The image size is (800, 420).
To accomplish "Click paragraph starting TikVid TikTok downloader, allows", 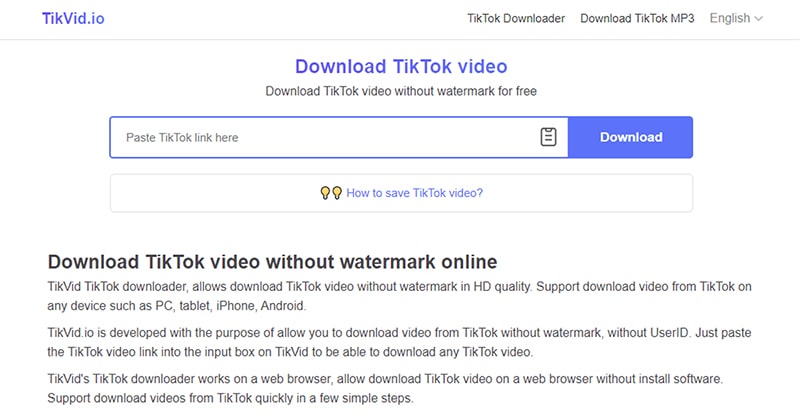I will [x=399, y=296].
